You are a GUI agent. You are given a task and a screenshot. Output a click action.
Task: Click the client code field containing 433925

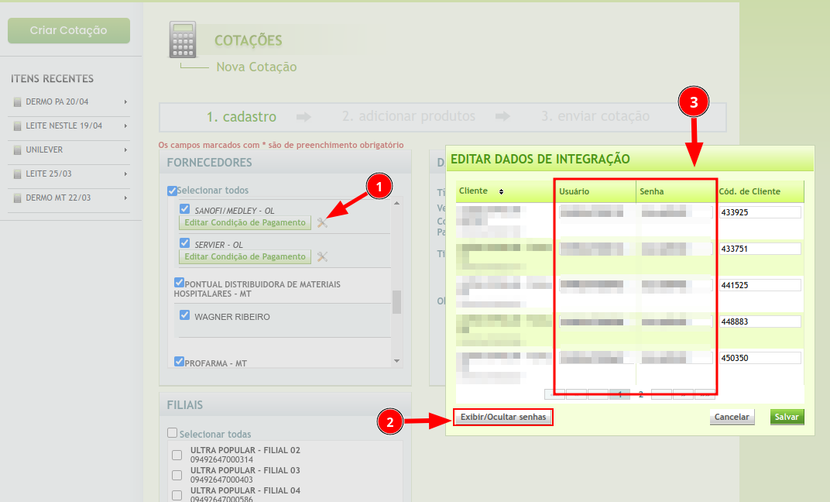coord(760,213)
